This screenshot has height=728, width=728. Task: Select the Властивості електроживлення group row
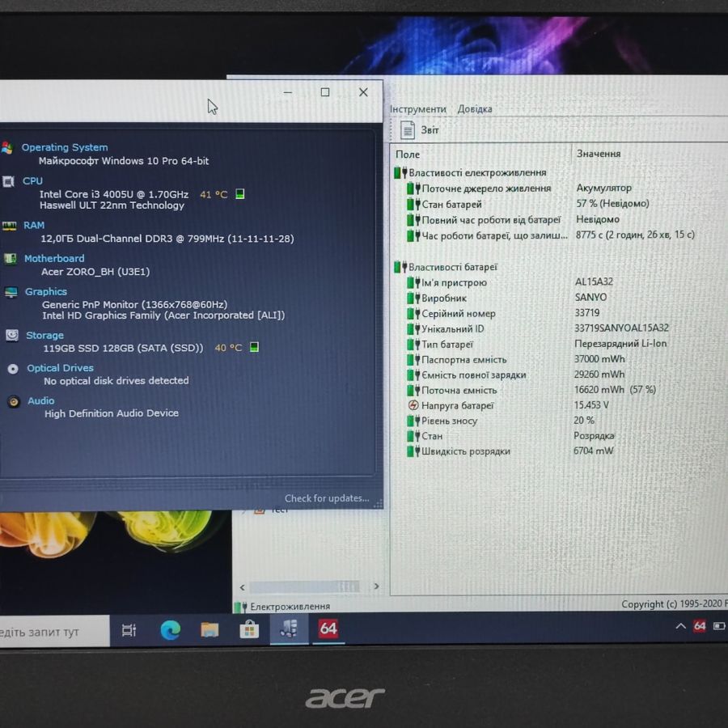(470, 173)
